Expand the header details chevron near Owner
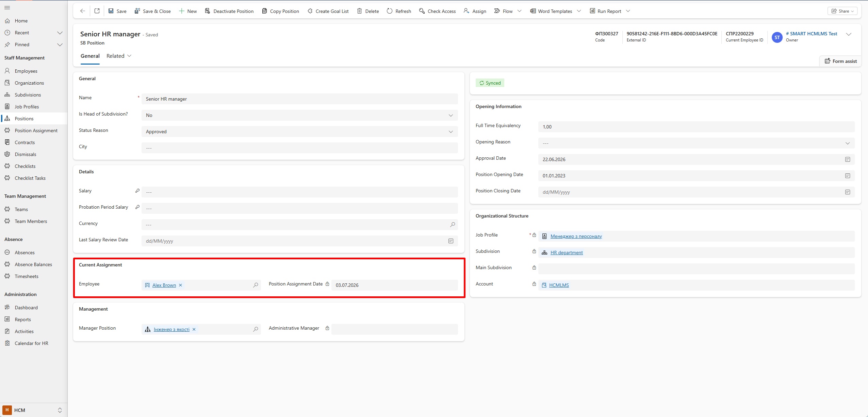 (849, 34)
